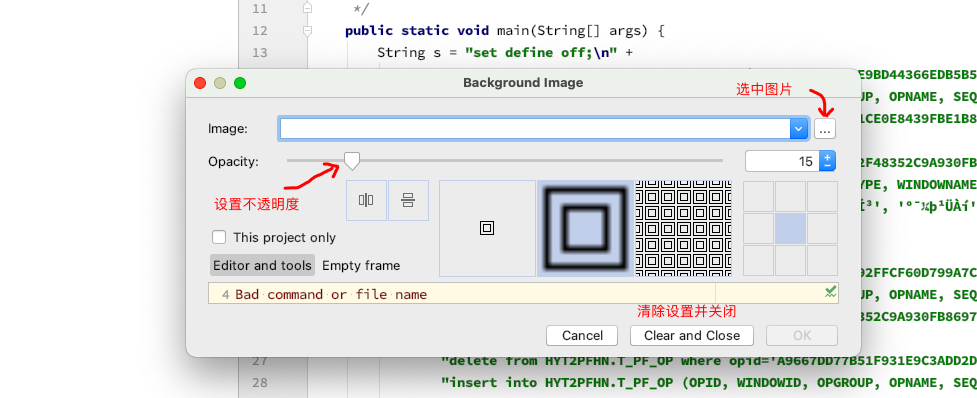The image size is (977, 398).
Task: Close the Background Image dialog with the red button
Action: point(200,83)
